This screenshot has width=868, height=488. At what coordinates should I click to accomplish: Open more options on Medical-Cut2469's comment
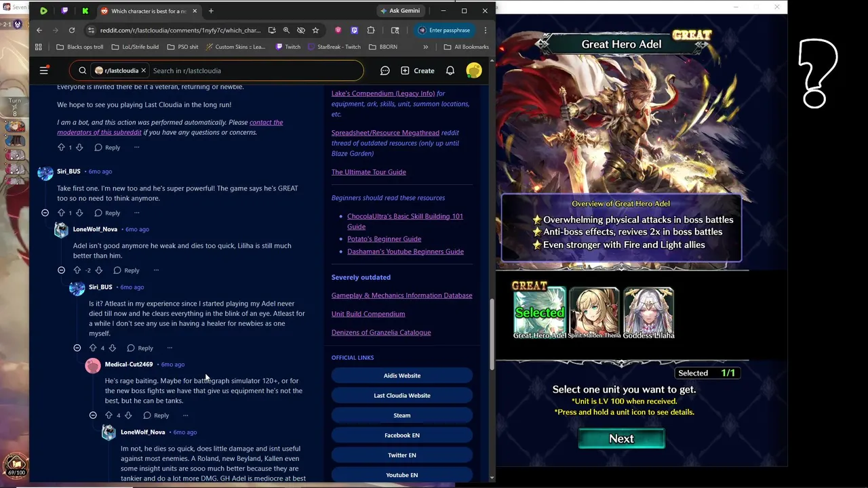point(185,415)
